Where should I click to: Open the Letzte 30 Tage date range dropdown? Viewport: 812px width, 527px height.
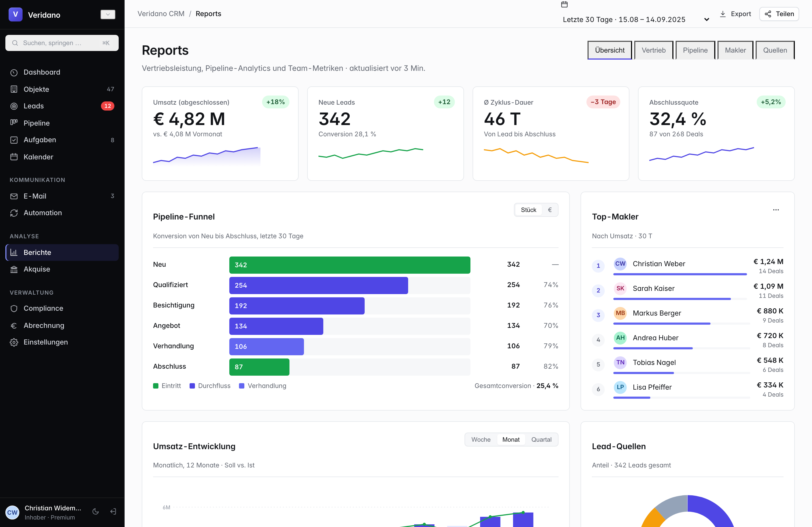[x=636, y=19]
